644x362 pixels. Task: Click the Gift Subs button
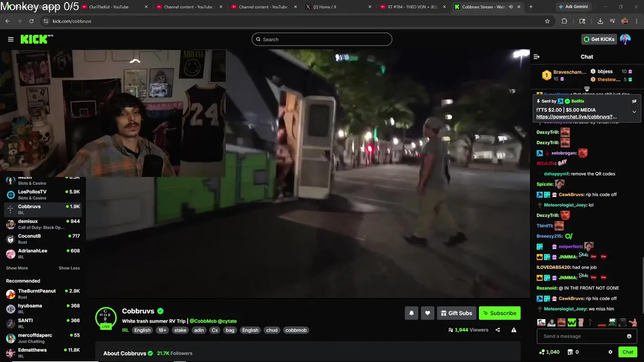[x=456, y=313]
